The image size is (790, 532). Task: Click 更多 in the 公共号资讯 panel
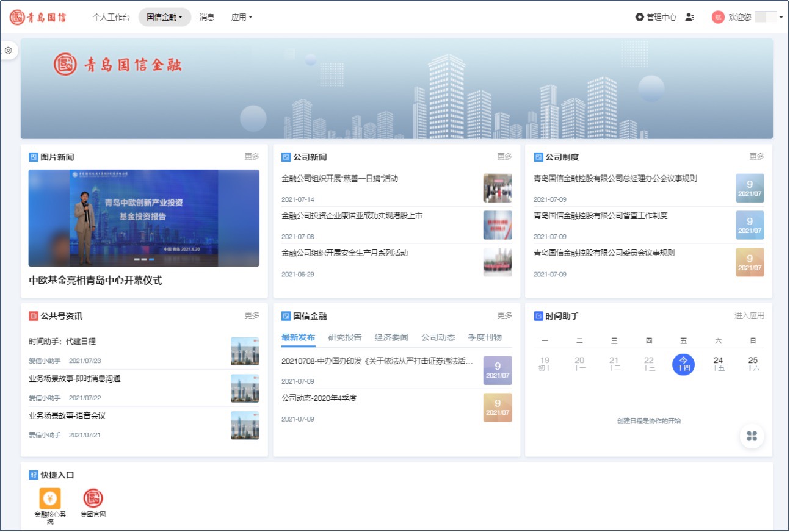252,315
